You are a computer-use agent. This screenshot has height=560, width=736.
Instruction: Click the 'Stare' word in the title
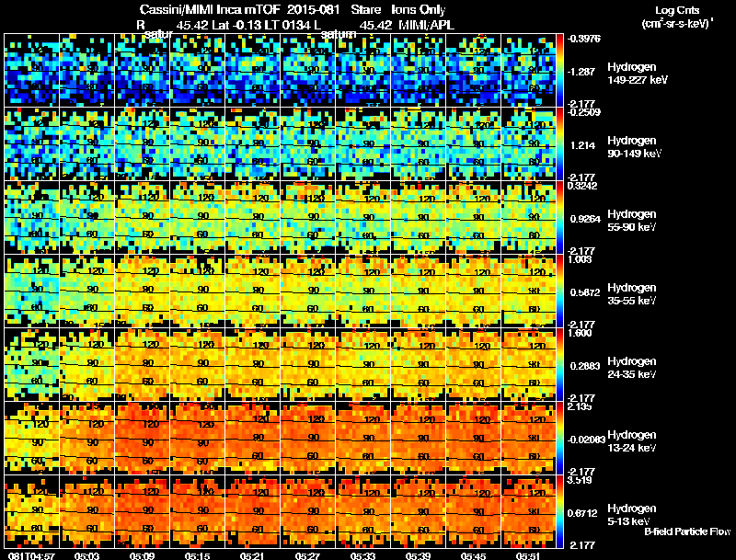tap(365, 10)
